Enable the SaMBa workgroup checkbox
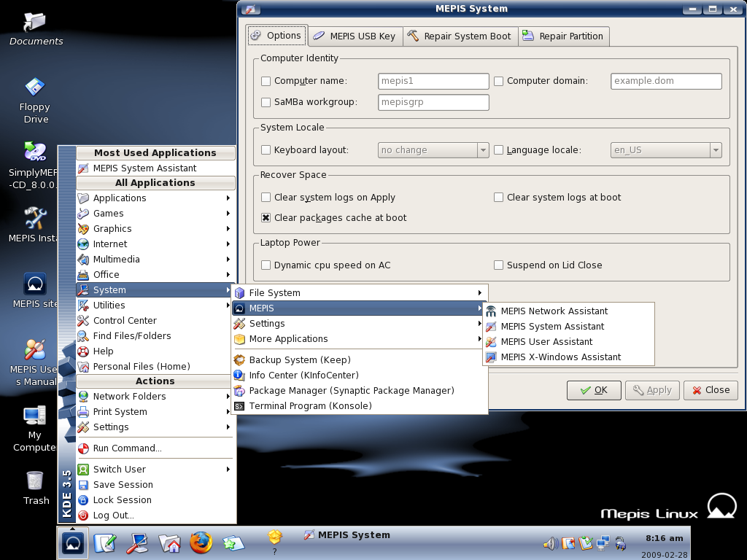Screen dimensions: 747x560 pos(266,102)
